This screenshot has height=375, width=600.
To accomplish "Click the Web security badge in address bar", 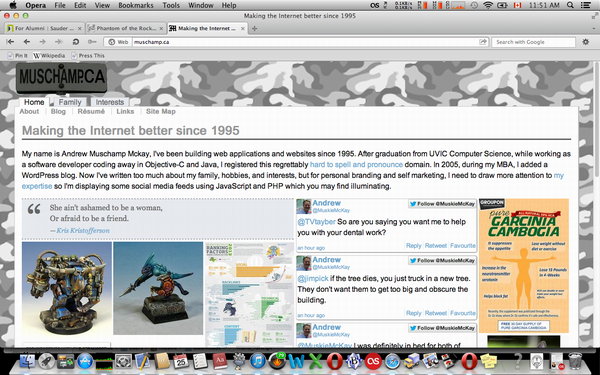I will coord(118,42).
